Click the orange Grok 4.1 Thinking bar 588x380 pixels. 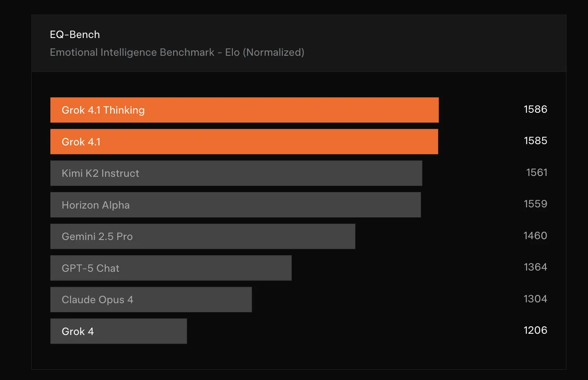tap(244, 110)
